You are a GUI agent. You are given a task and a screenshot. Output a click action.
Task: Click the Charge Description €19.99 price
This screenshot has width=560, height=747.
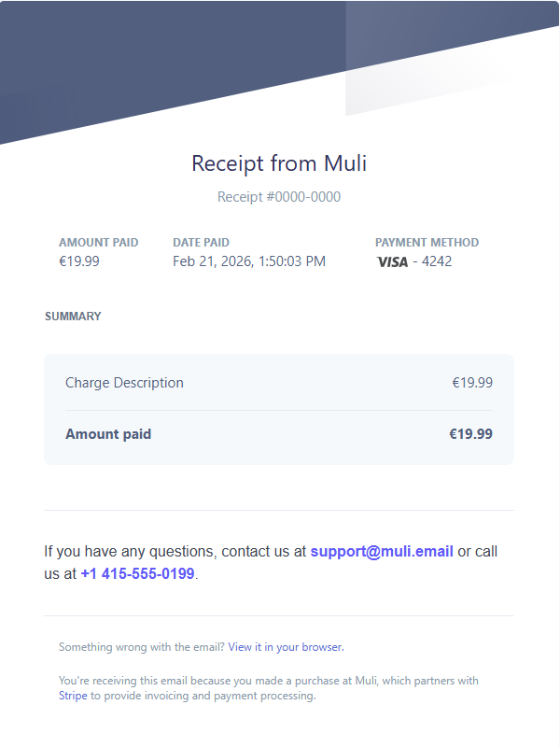point(472,383)
